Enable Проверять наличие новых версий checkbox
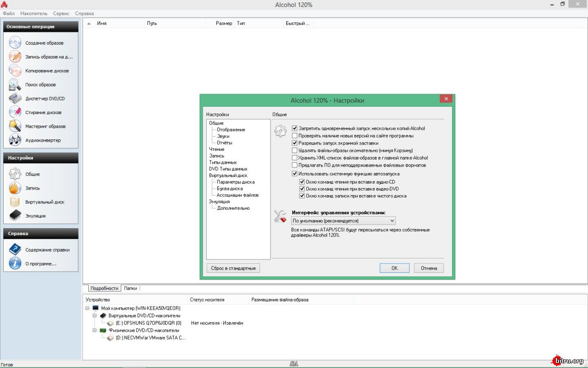Viewport: 588px width, 368px height. coord(295,136)
